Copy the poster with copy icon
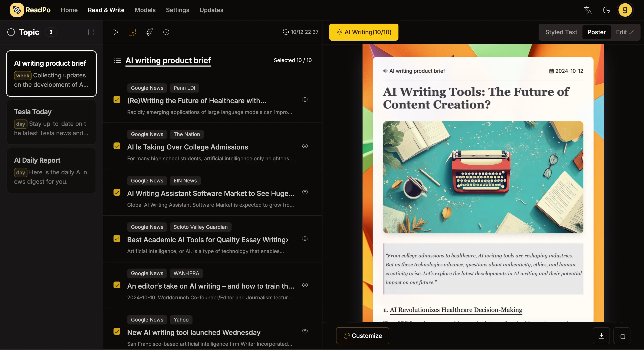The width and height of the screenshot is (644, 350). 621,336
